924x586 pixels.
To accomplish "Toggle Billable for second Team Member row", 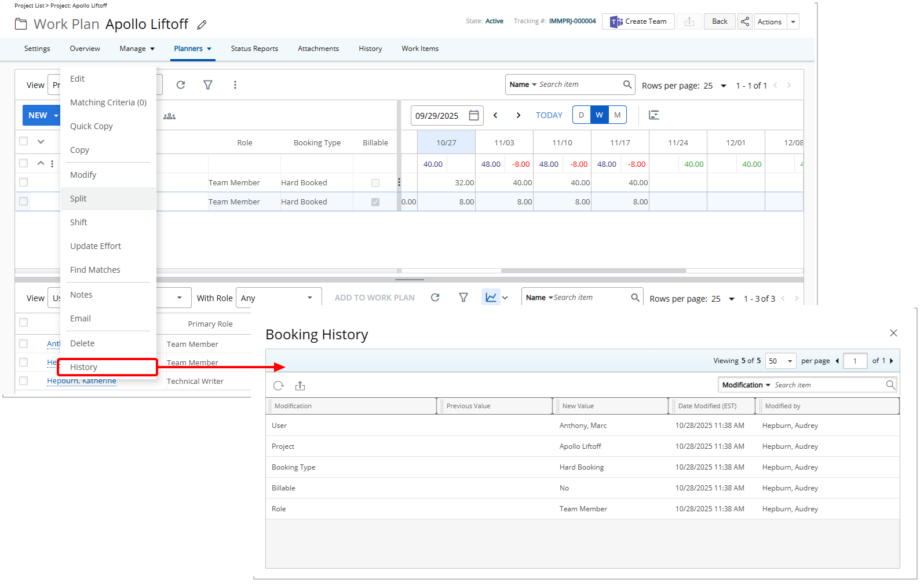I will click(x=375, y=202).
